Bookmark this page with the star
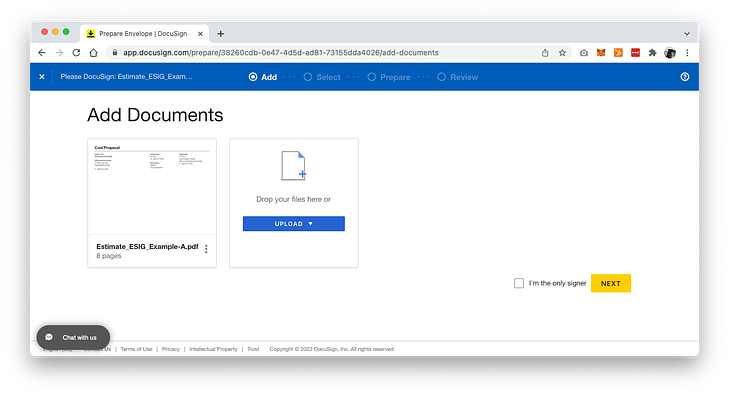 click(x=562, y=53)
